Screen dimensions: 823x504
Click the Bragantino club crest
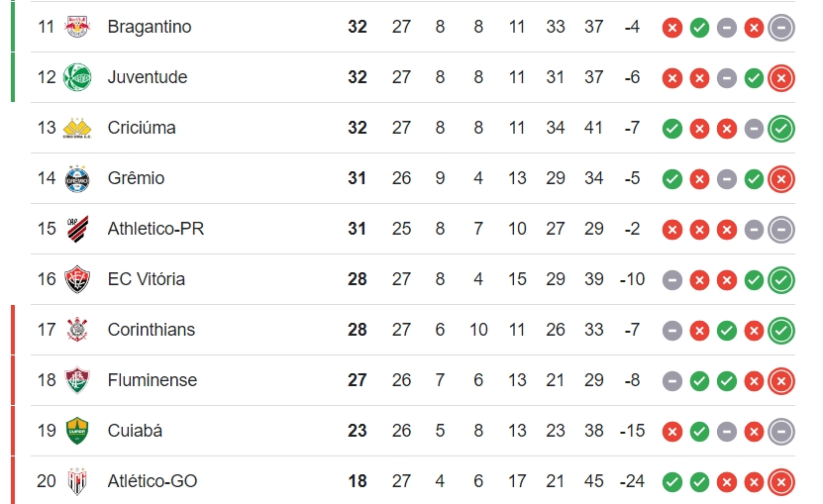[77, 27]
